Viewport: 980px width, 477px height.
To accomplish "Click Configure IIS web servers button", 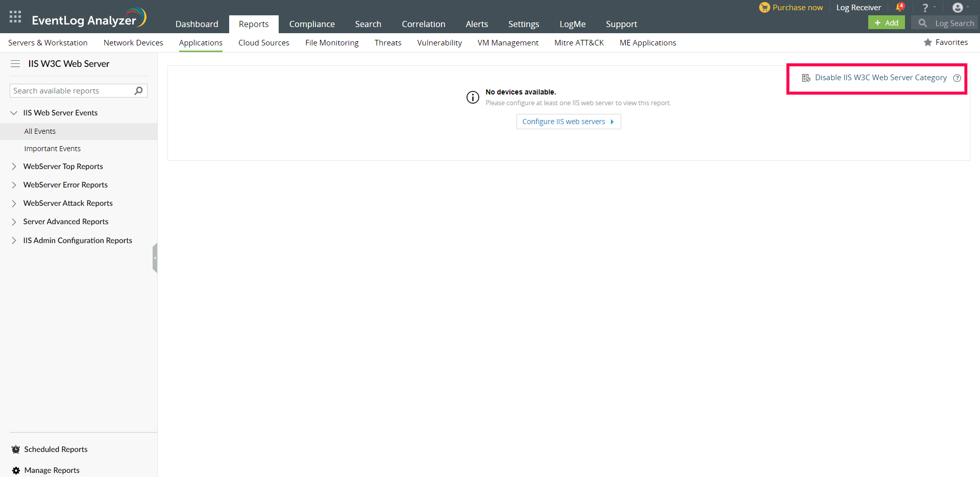I will (x=569, y=122).
